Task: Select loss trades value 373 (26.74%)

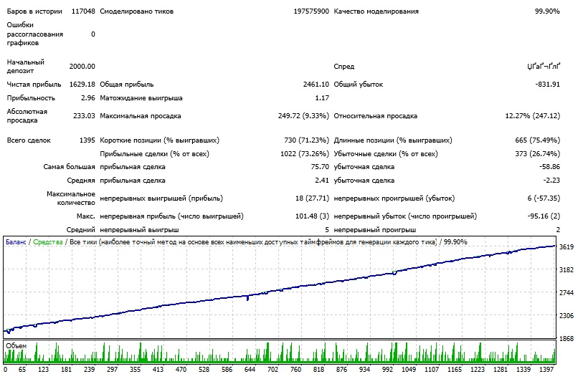Action: tap(537, 153)
